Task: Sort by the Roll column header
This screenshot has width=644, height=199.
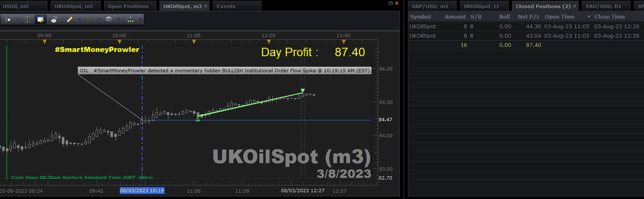Action: click(504, 17)
